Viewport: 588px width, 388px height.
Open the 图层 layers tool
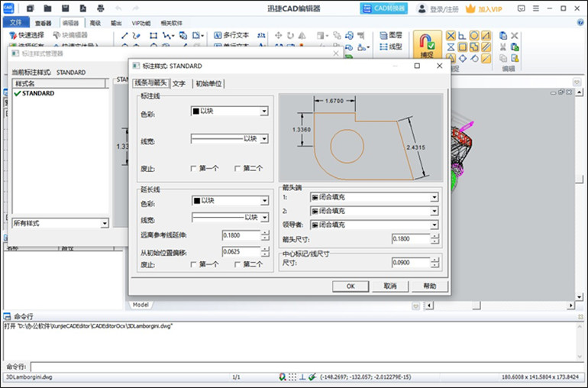(x=391, y=35)
